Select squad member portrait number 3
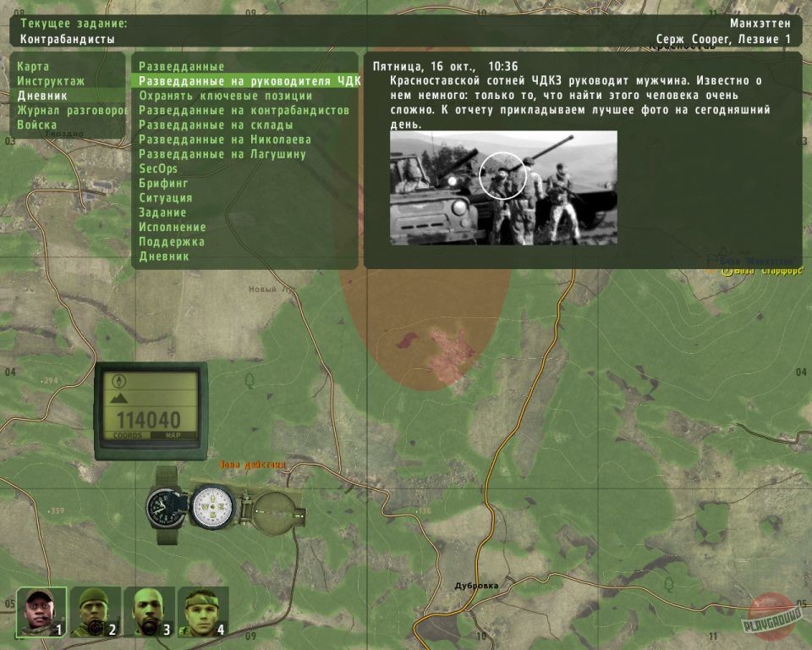Screen dimensions: 812x650 pyautogui.click(x=149, y=611)
